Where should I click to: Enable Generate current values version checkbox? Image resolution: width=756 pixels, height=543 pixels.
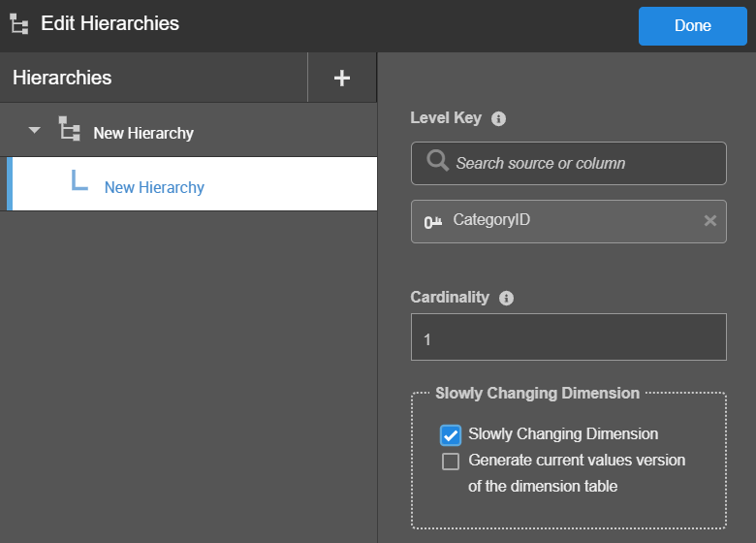pyautogui.click(x=450, y=462)
